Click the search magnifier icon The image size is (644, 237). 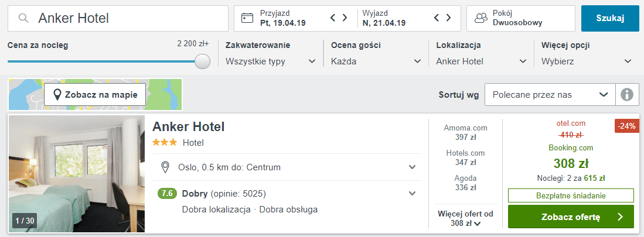pyautogui.click(x=23, y=18)
